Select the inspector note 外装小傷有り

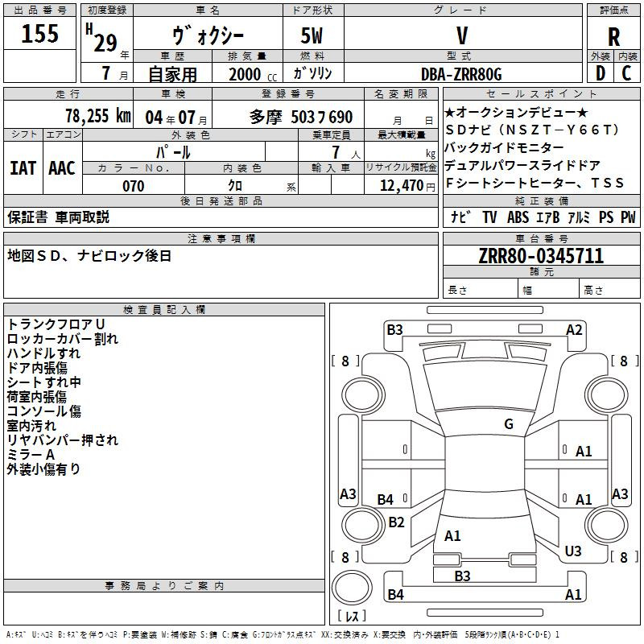tap(43, 469)
